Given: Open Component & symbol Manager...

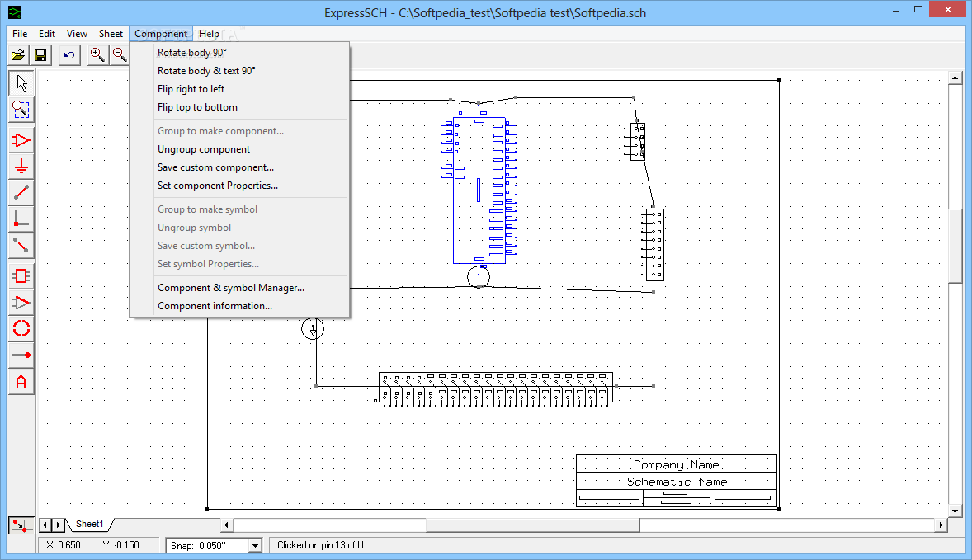Looking at the screenshot, I should (239, 288).
